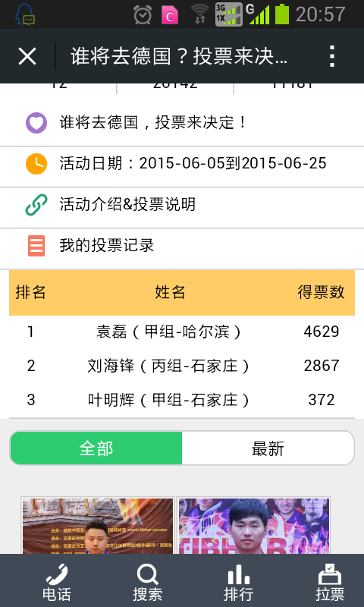Switch to the 全部 tab
Image resolution: width=364 pixels, height=607 pixels.
[x=96, y=448]
